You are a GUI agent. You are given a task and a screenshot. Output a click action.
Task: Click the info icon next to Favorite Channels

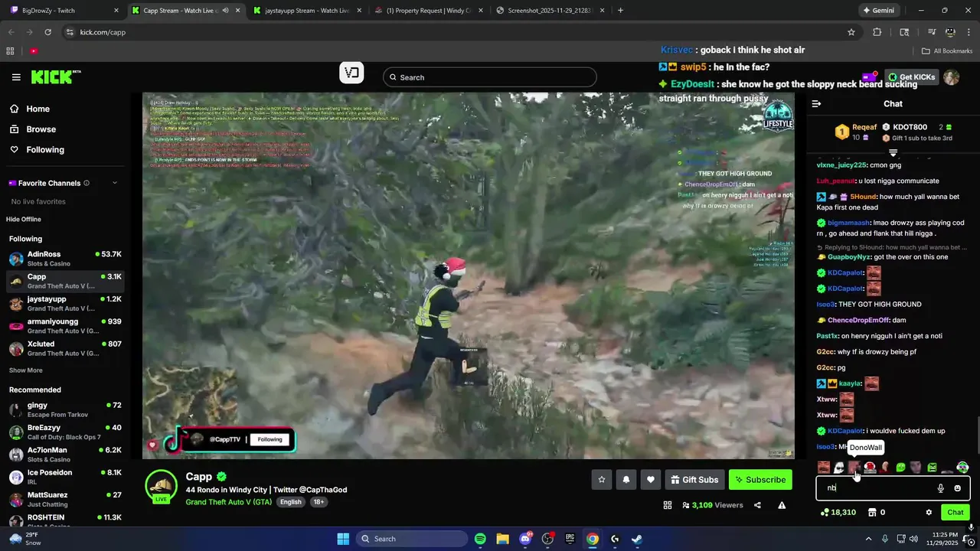(87, 183)
